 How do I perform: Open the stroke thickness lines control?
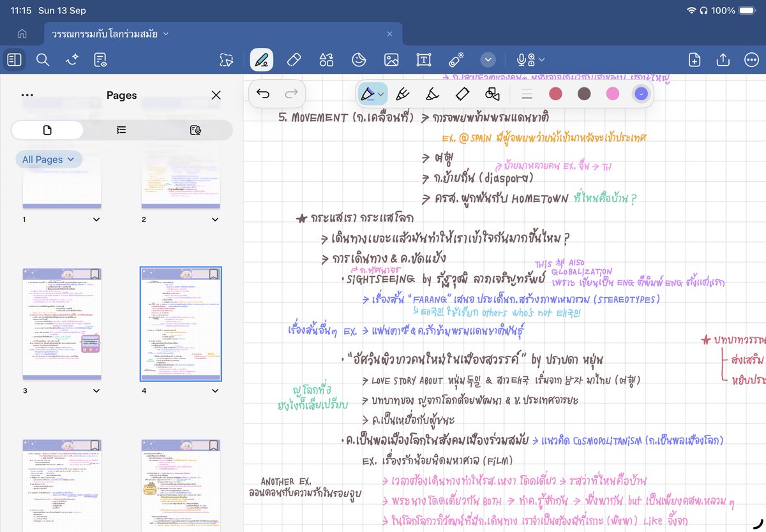527,94
